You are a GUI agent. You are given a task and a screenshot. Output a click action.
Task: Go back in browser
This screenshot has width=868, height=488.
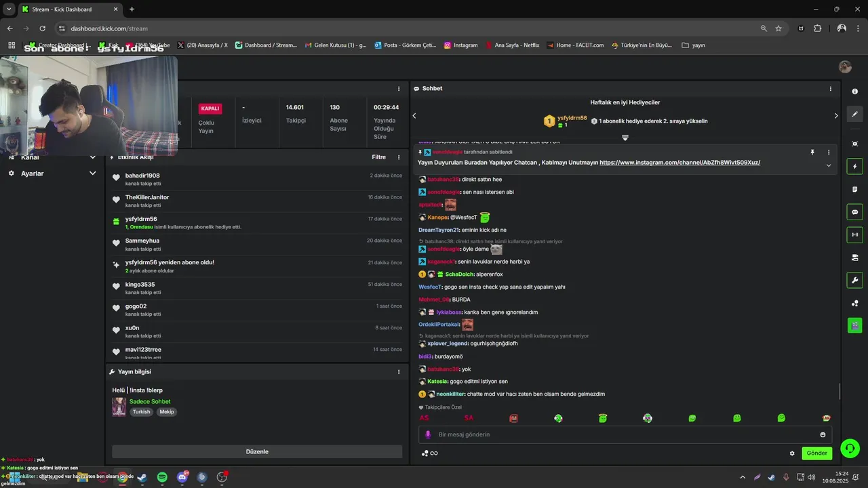9,28
